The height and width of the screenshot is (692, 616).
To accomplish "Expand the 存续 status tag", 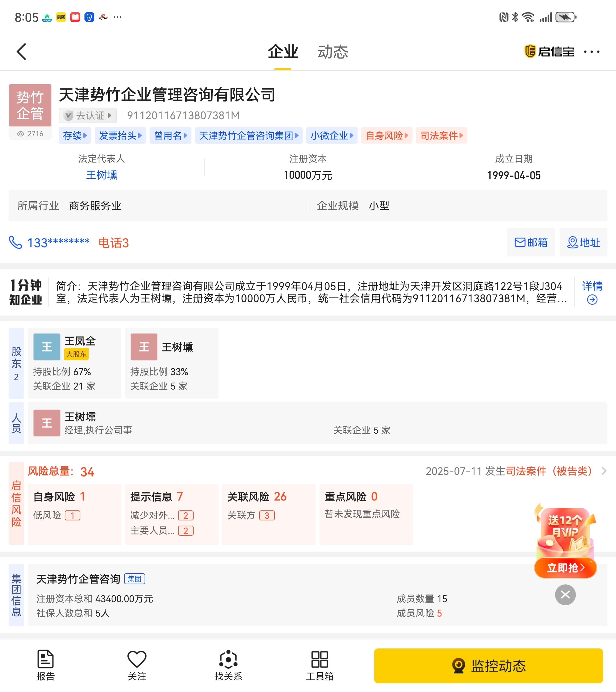I will 75,136.
